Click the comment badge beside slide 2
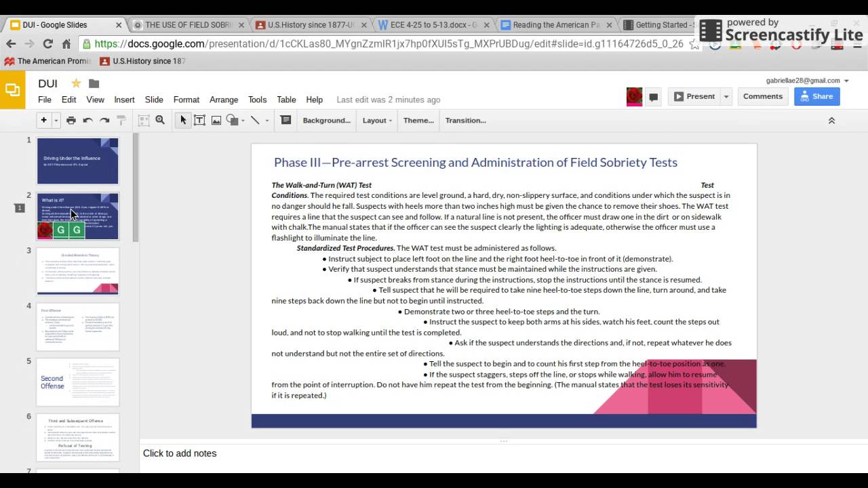Viewport: 868px width, 488px height. pyautogui.click(x=19, y=208)
